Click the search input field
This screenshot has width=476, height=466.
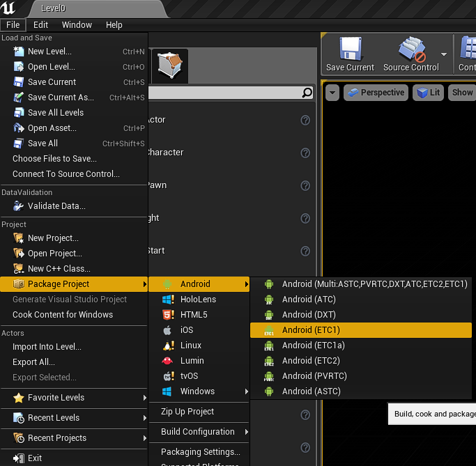click(x=231, y=93)
